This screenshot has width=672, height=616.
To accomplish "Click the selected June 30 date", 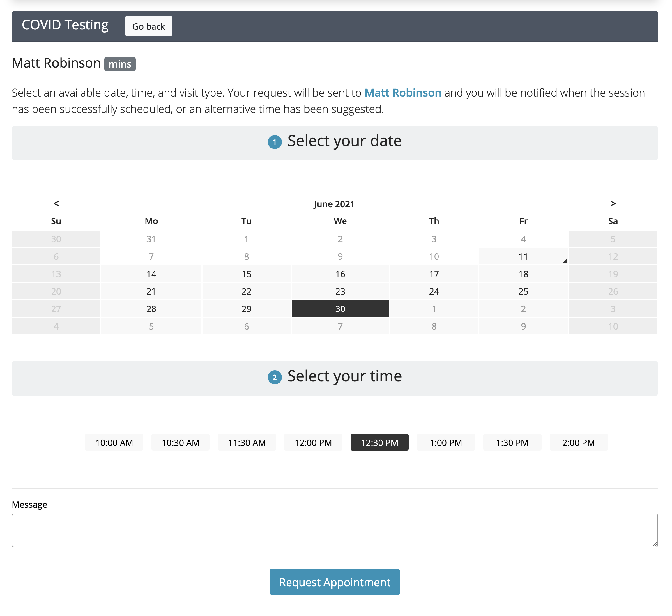I will tap(340, 309).
